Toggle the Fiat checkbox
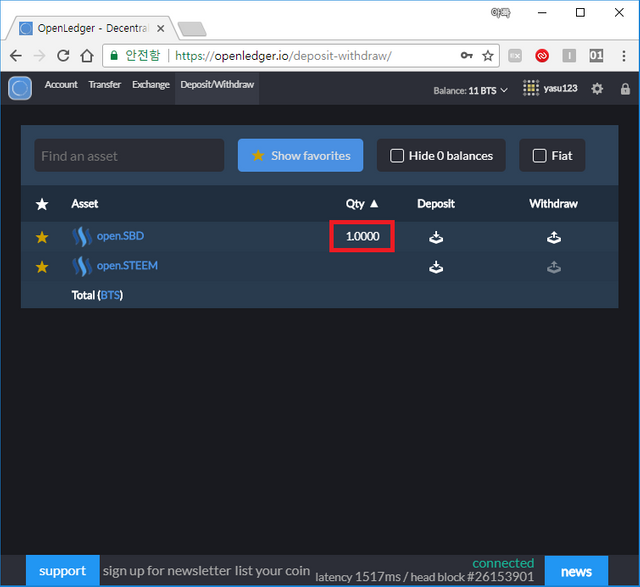 coord(539,156)
